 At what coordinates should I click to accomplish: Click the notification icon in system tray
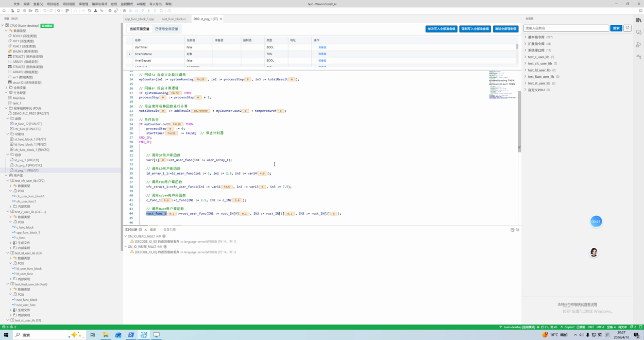click(637, 335)
